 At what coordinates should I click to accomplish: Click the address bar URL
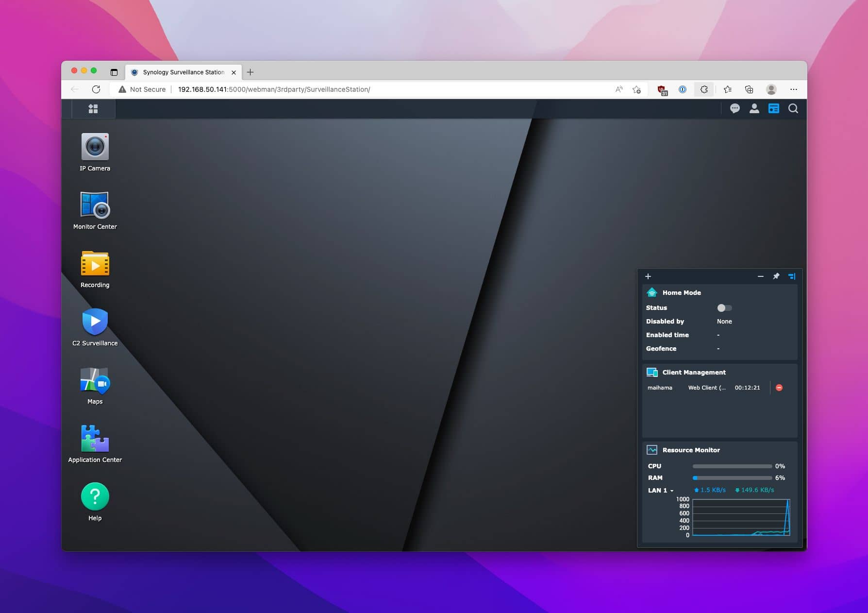click(x=274, y=89)
